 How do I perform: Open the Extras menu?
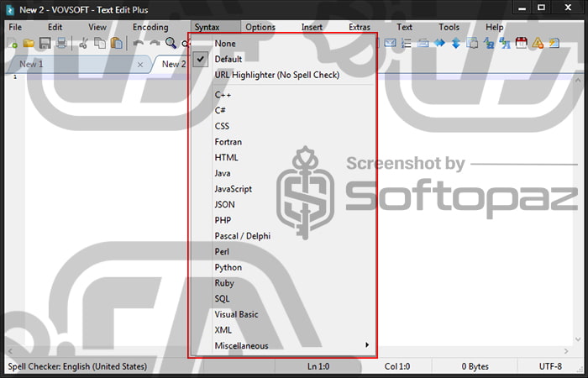pyautogui.click(x=360, y=27)
